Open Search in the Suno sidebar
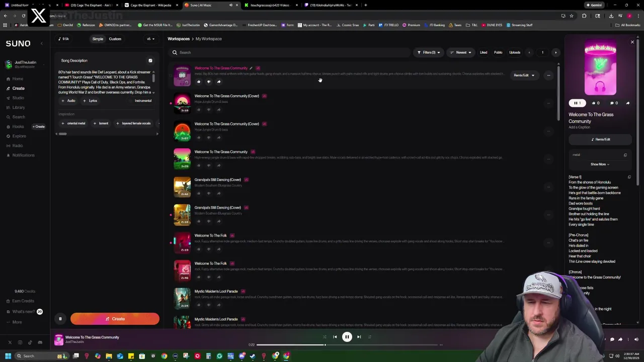This screenshot has width=644, height=362. click(18, 117)
